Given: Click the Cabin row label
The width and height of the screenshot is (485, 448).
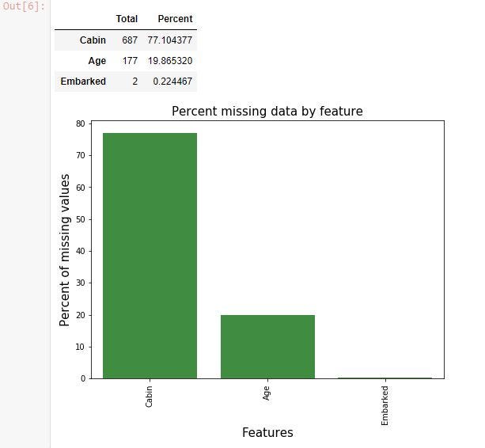Looking at the screenshot, I should [x=93, y=40].
